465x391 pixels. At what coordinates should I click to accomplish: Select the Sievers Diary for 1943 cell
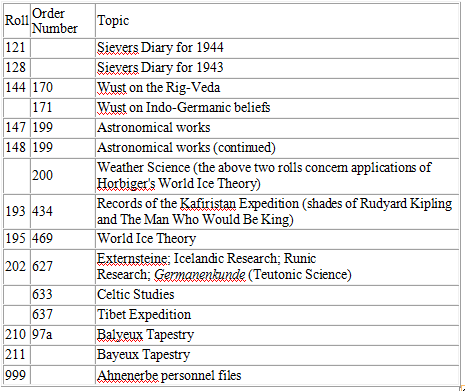click(277, 68)
